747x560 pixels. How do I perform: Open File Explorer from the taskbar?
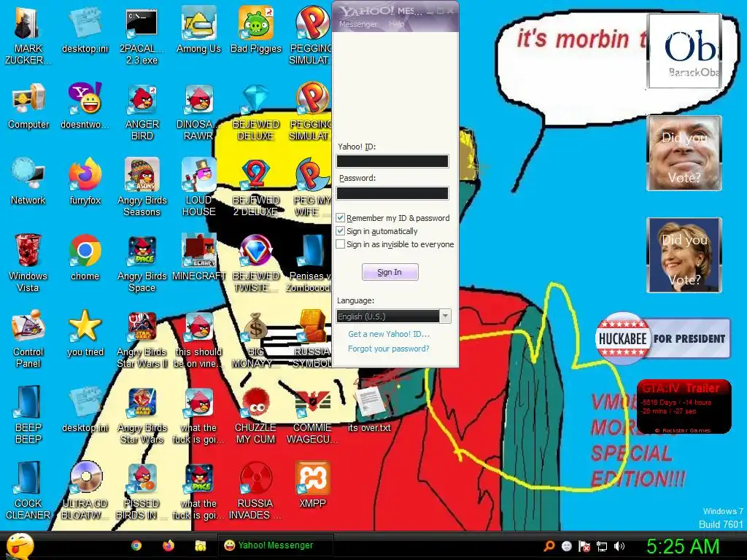(200, 545)
